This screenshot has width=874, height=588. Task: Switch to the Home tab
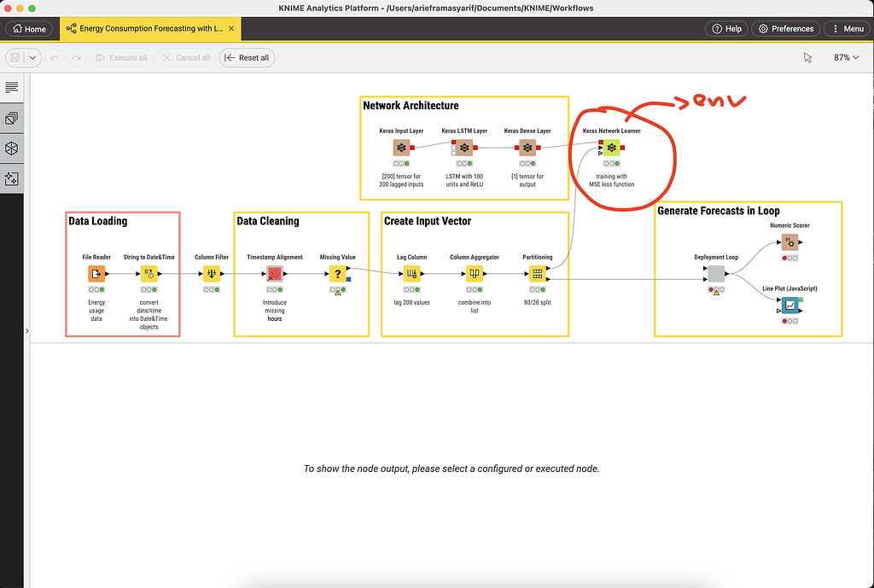29,28
